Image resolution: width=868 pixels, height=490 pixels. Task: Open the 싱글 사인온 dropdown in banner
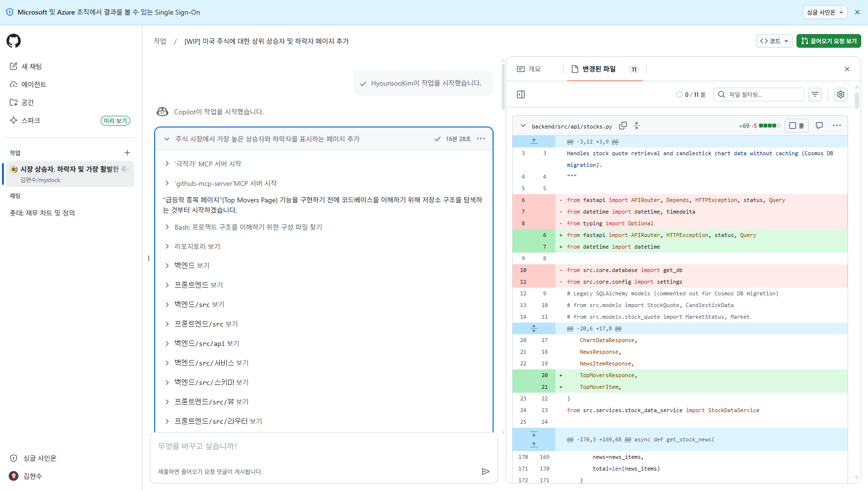[825, 12]
